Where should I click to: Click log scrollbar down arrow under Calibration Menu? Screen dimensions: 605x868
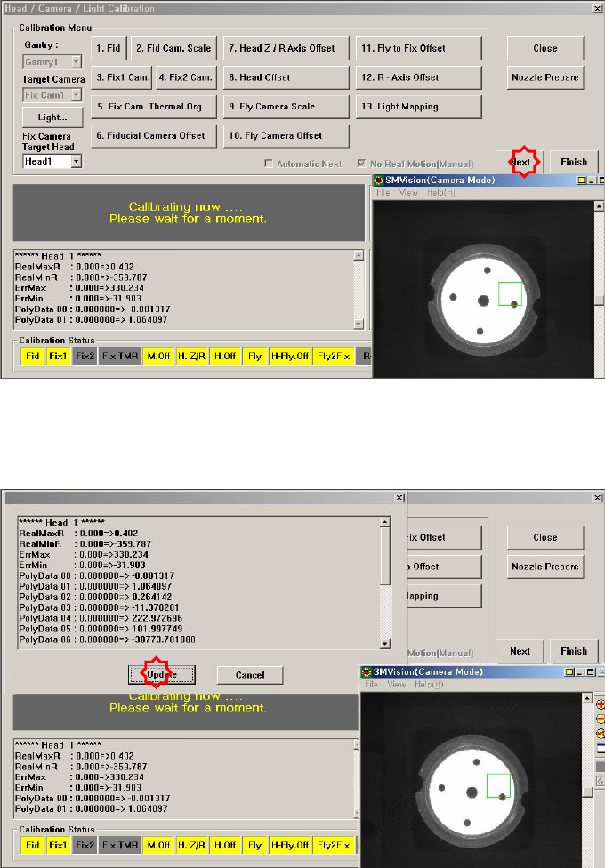click(359, 324)
